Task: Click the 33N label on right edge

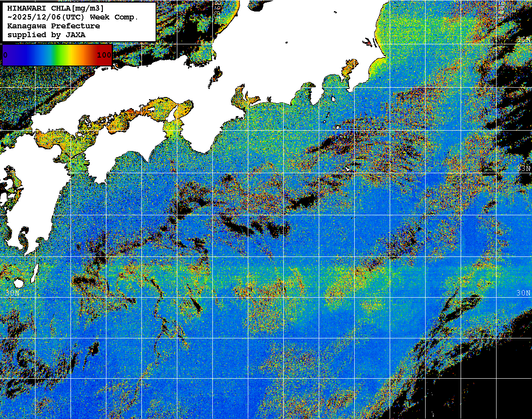Action: click(524, 168)
